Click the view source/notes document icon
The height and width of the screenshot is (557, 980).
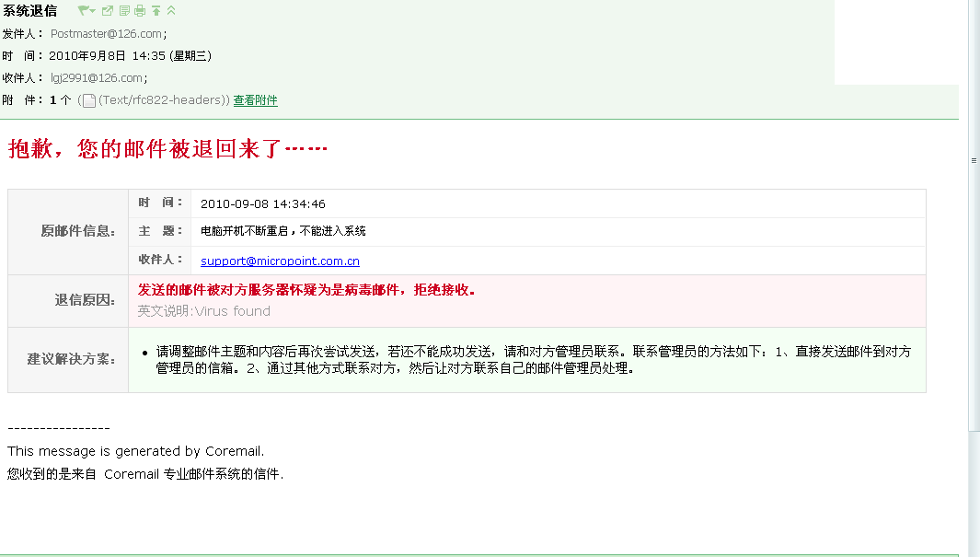124,11
